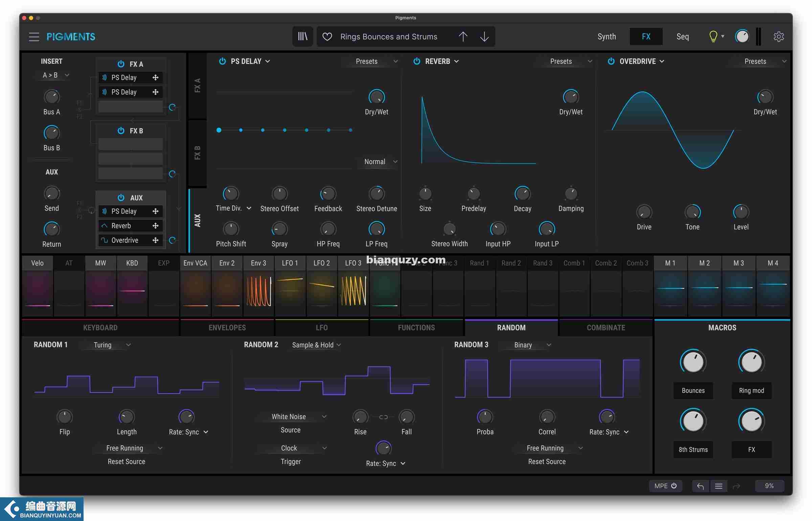812x521 pixels.
Task: Load the next preset with down arrow
Action: click(484, 37)
